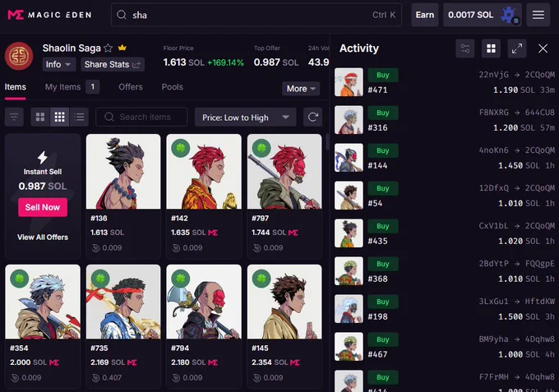
Task: Switch to the Pools tab
Action: 172,87
